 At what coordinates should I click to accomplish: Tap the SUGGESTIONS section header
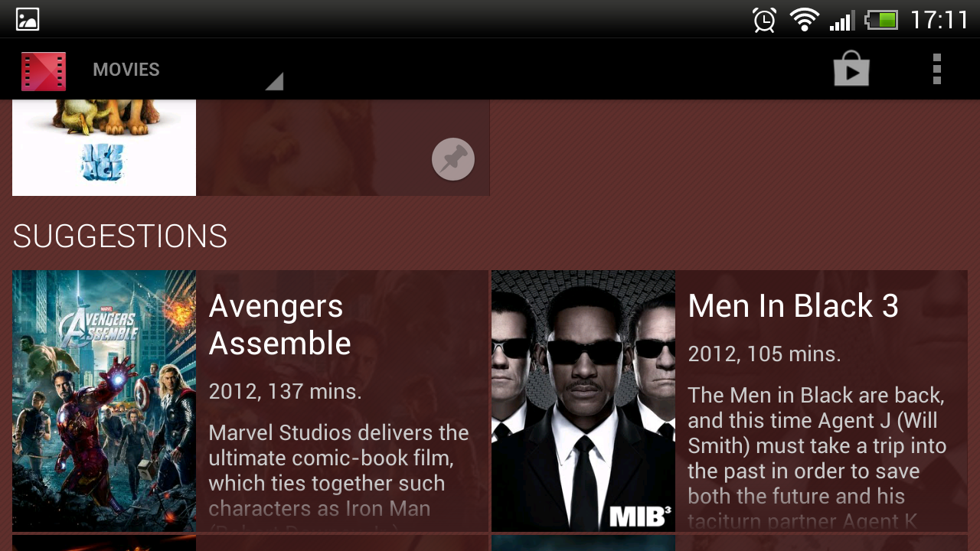coord(120,236)
